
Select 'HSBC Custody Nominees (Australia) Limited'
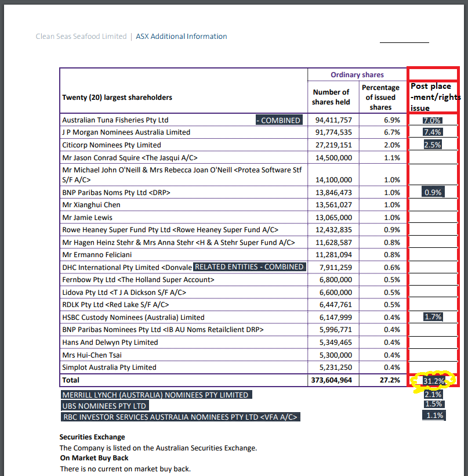(x=133, y=317)
